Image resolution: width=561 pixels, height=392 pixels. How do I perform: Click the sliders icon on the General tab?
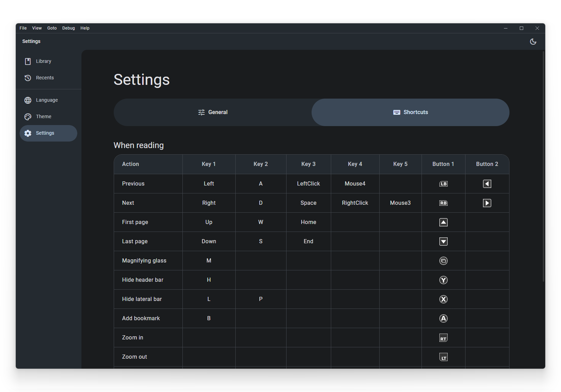(201, 112)
